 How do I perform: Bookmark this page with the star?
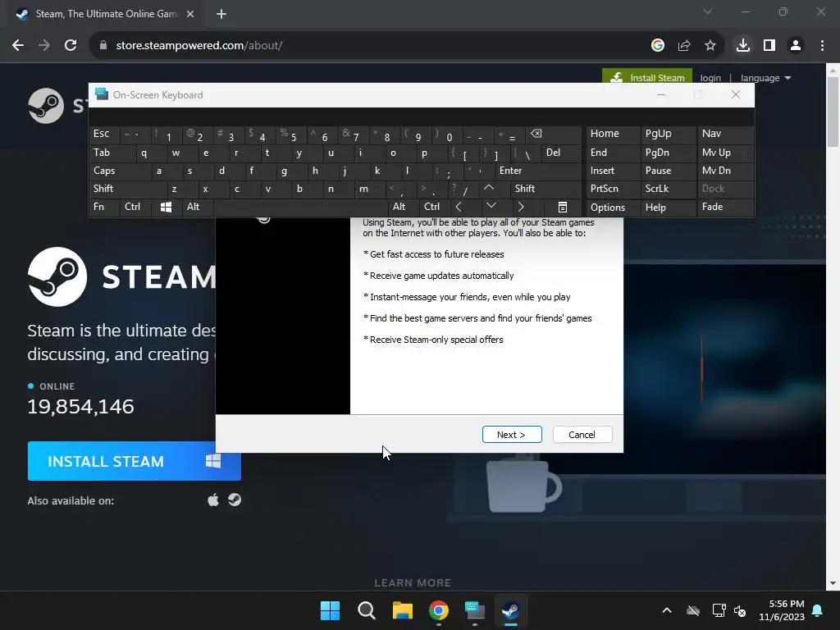tap(710, 46)
